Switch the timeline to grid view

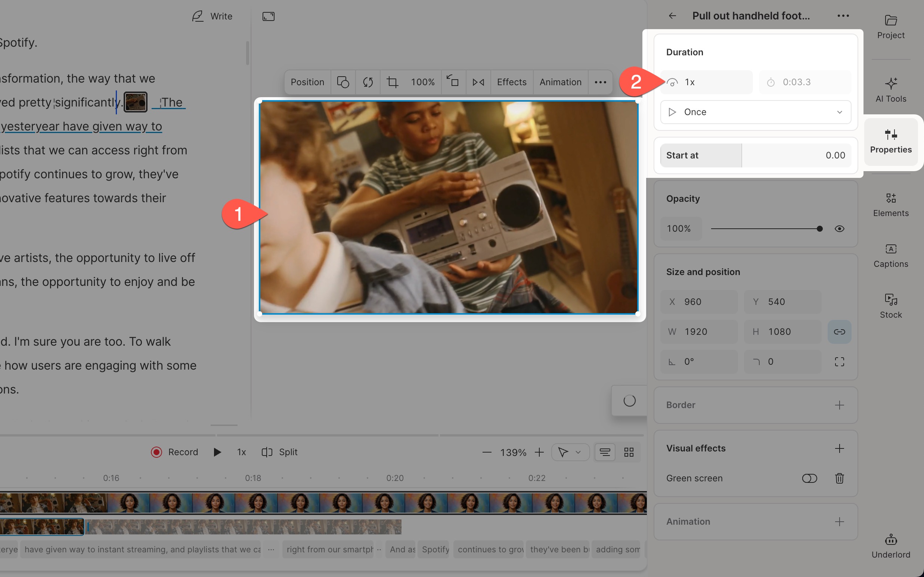click(x=629, y=452)
